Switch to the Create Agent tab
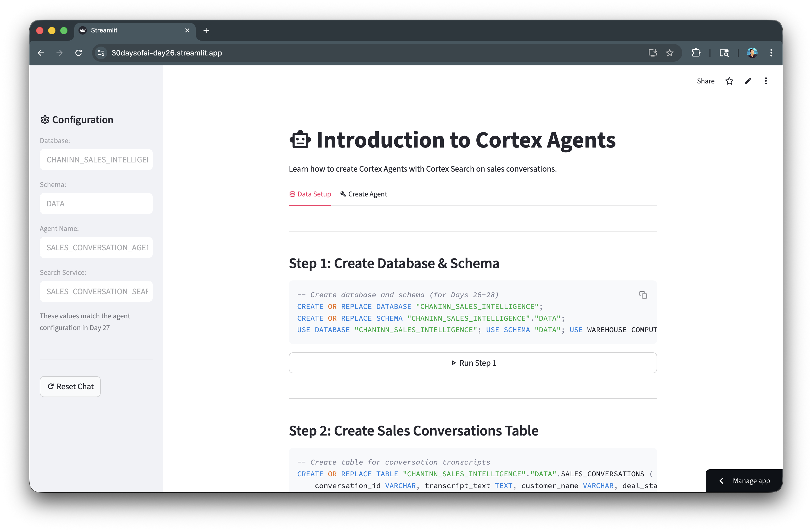 click(x=364, y=194)
